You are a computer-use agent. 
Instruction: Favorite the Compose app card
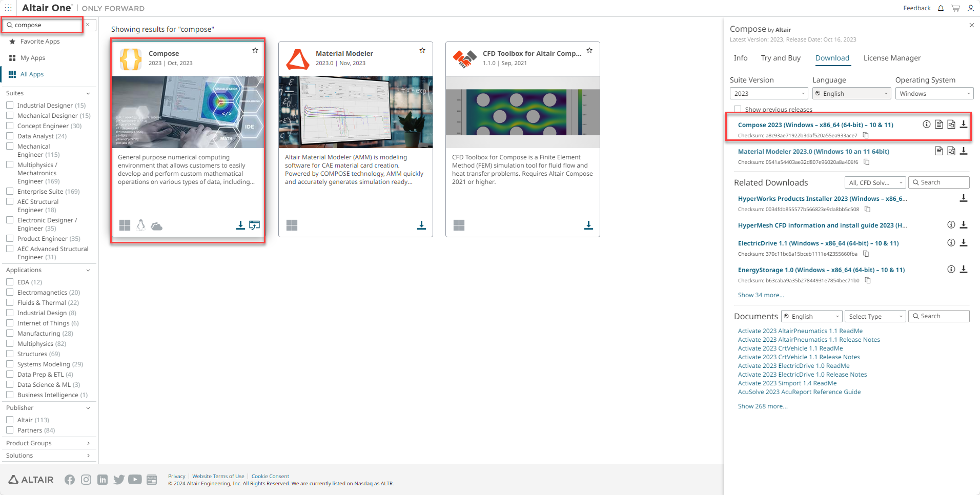[255, 50]
